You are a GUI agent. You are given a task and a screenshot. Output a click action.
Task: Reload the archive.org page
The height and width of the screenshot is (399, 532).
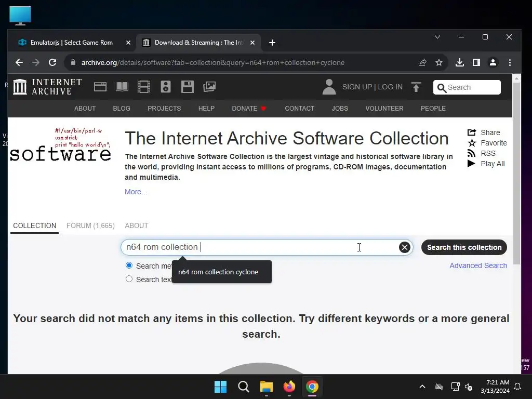click(x=52, y=62)
